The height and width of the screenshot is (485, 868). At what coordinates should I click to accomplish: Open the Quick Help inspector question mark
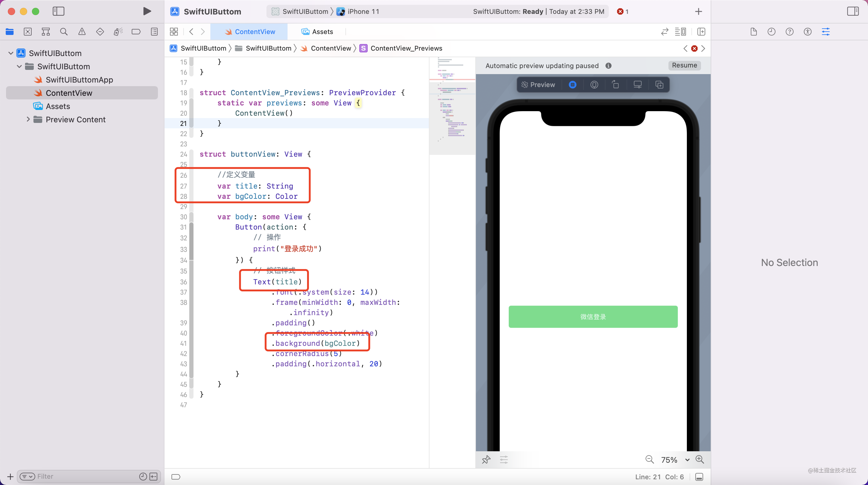point(790,31)
